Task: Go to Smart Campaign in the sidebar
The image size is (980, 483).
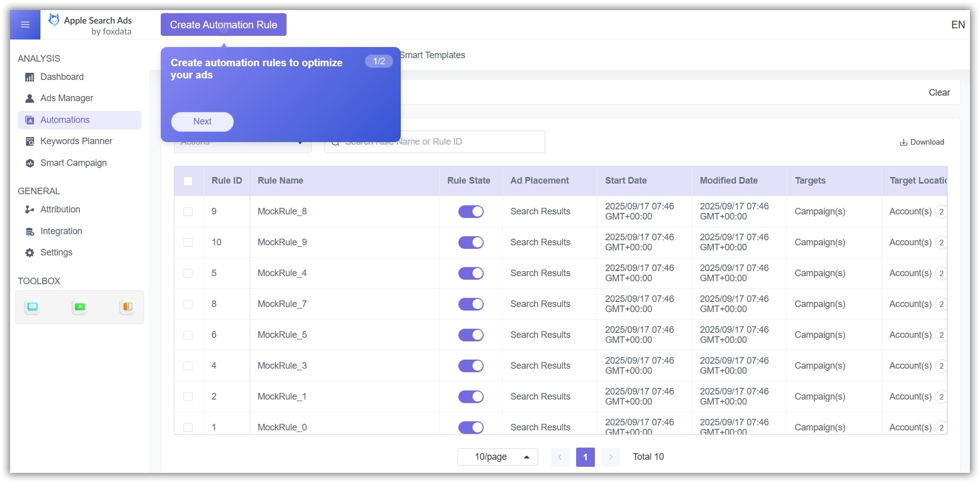Action: (73, 163)
